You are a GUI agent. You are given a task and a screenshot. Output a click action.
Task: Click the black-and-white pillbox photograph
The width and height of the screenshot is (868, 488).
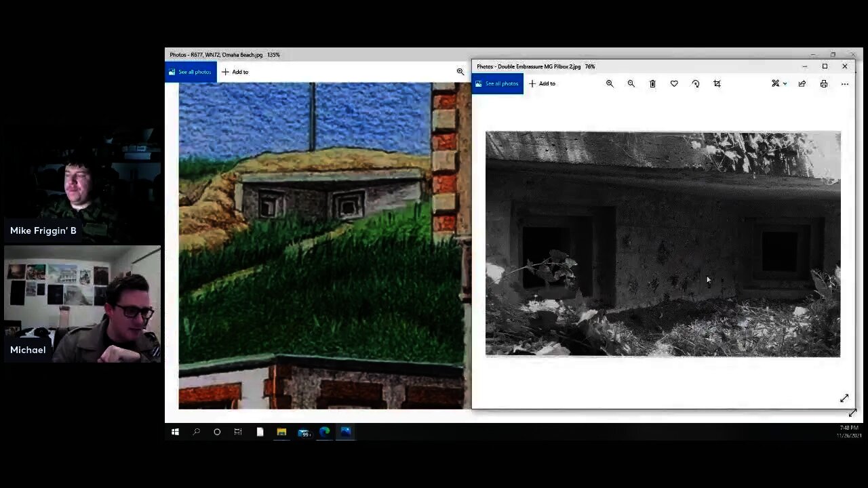coord(663,244)
